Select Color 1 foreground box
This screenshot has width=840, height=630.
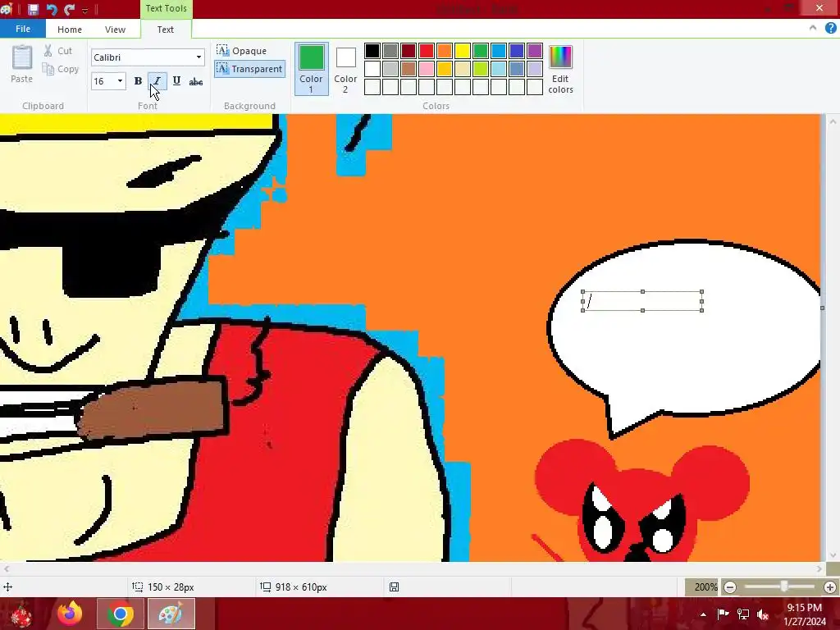coord(311,69)
